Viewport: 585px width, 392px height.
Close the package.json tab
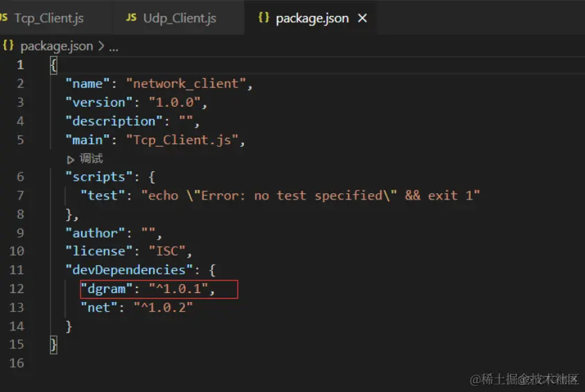[363, 18]
